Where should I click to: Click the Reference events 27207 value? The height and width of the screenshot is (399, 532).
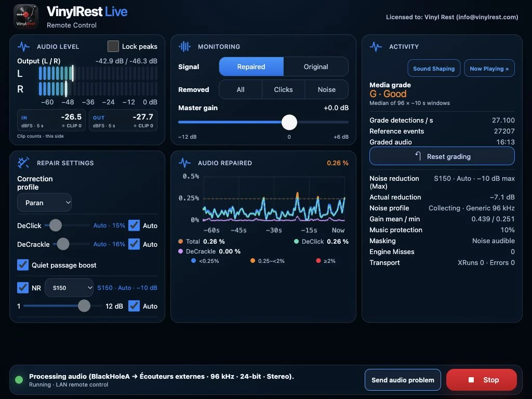click(x=504, y=131)
